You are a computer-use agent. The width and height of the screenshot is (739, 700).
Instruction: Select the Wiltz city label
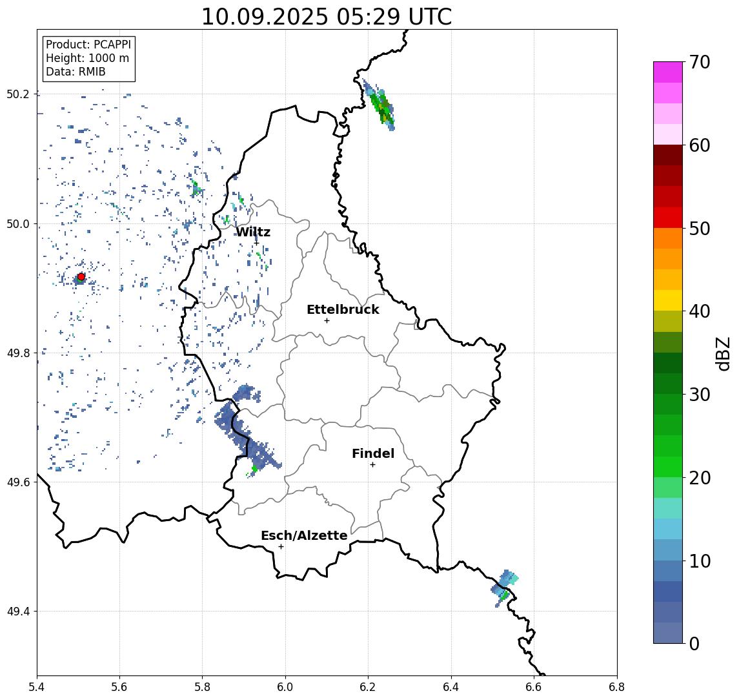pos(253,232)
